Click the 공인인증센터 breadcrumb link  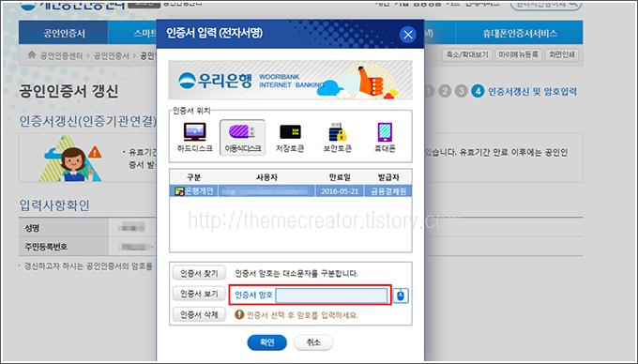(x=61, y=55)
